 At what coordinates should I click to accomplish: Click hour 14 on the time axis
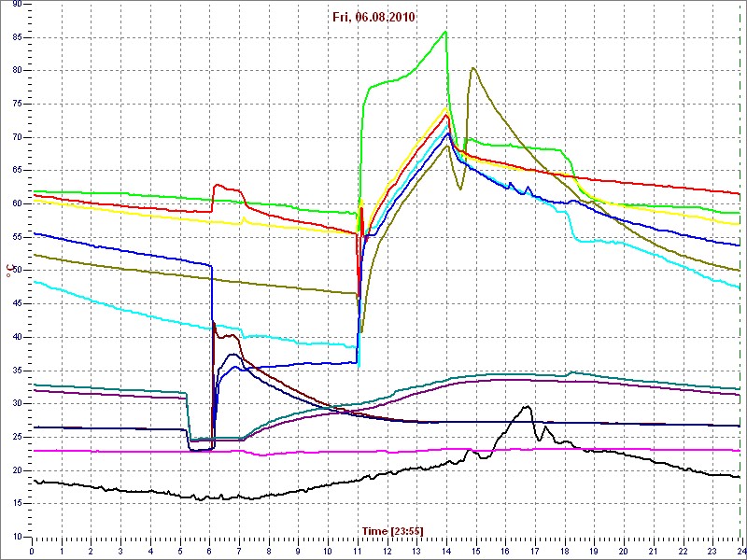pos(446,552)
